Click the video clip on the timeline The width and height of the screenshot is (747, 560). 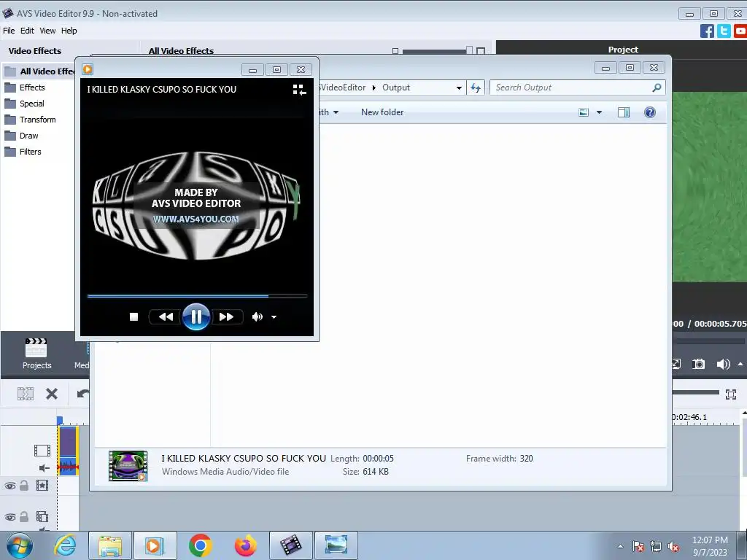point(68,451)
